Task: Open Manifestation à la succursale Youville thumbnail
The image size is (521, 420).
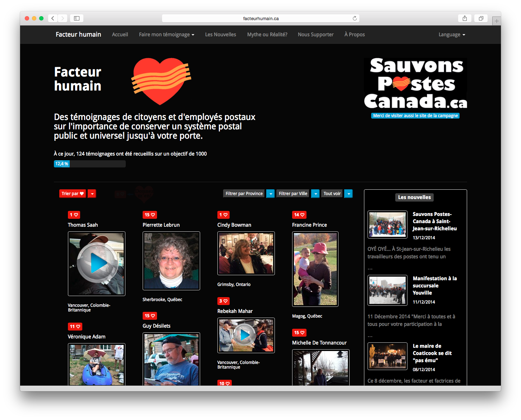Action: (x=387, y=290)
